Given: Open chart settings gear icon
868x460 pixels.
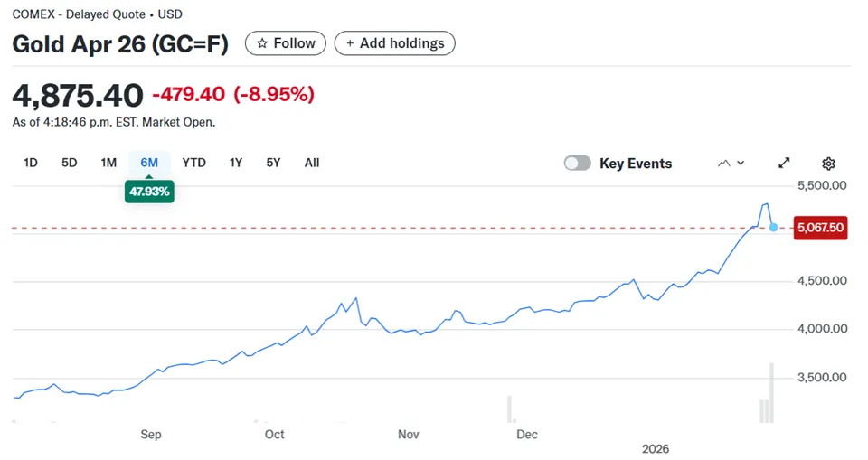Looking at the screenshot, I should (x=828, y=164).
